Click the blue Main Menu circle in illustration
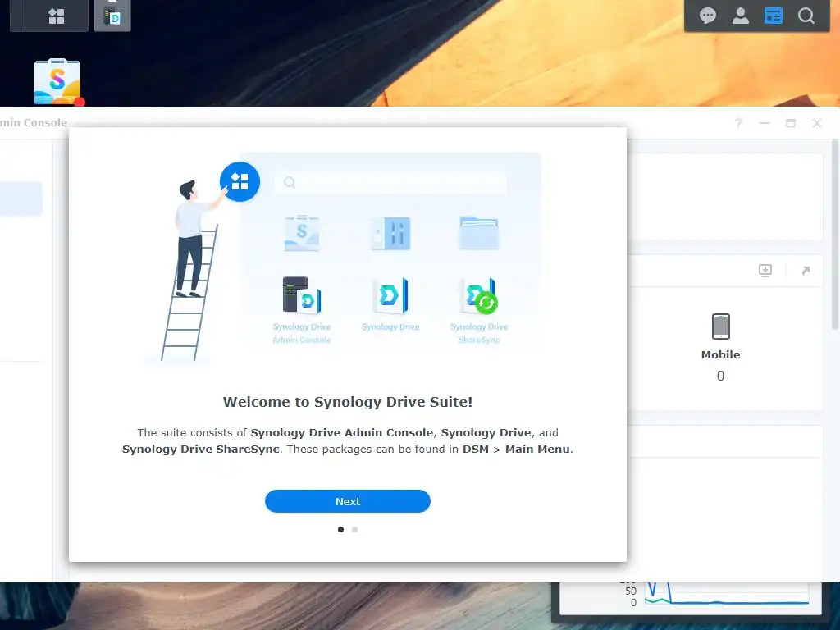 click(x=240, y=181)
